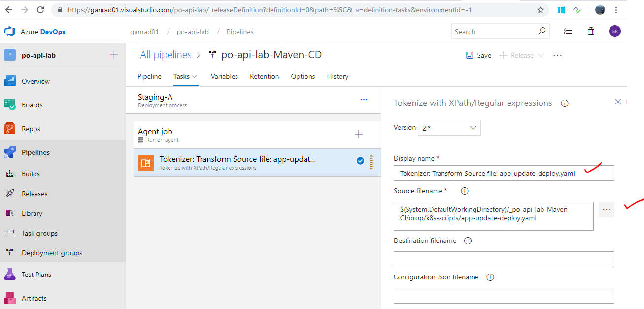Open more options ellipsis next to Release
Image resolution: width=644 pixels, height=309 pixels.
[x=557, y=55]
